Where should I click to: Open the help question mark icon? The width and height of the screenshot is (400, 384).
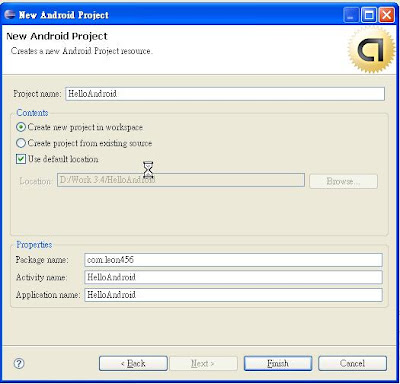19,363
